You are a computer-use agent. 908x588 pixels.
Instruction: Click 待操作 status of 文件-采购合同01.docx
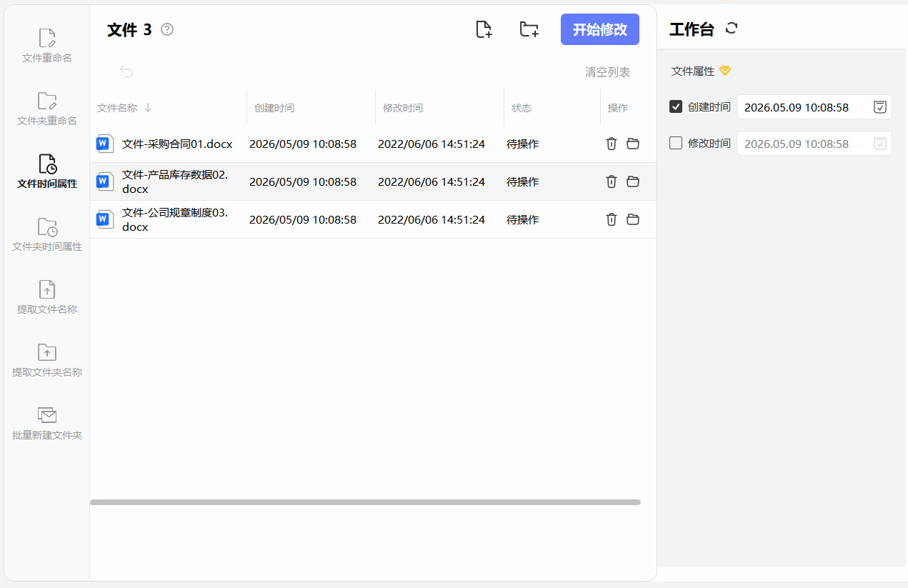[522, 144]
